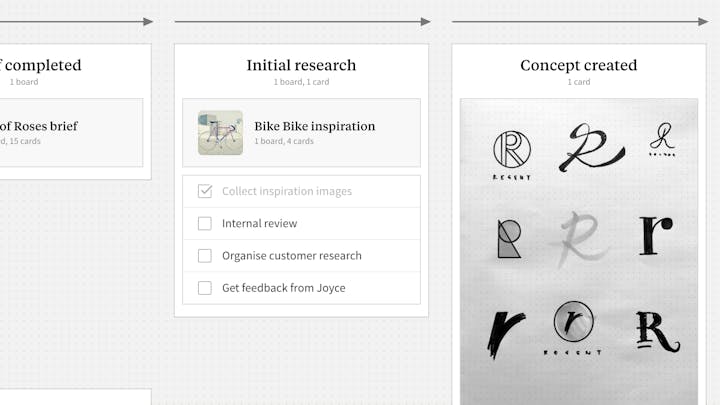Select the Initial research column title
The width and height of the screenshot is (720, 405).
pos(301,65)
